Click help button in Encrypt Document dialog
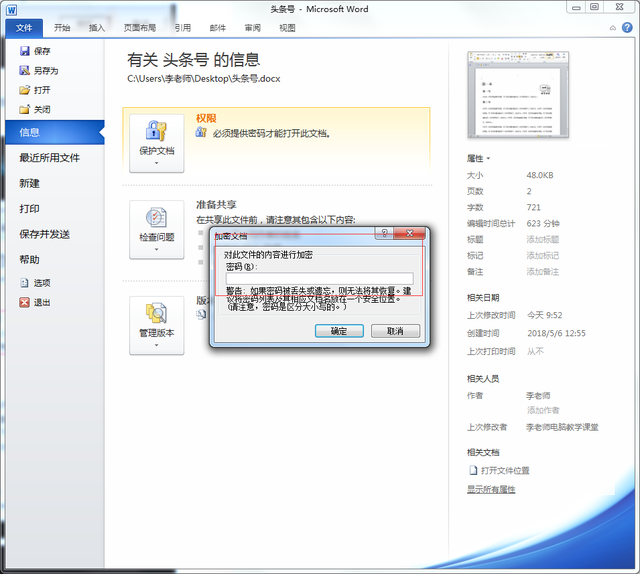 384,233
